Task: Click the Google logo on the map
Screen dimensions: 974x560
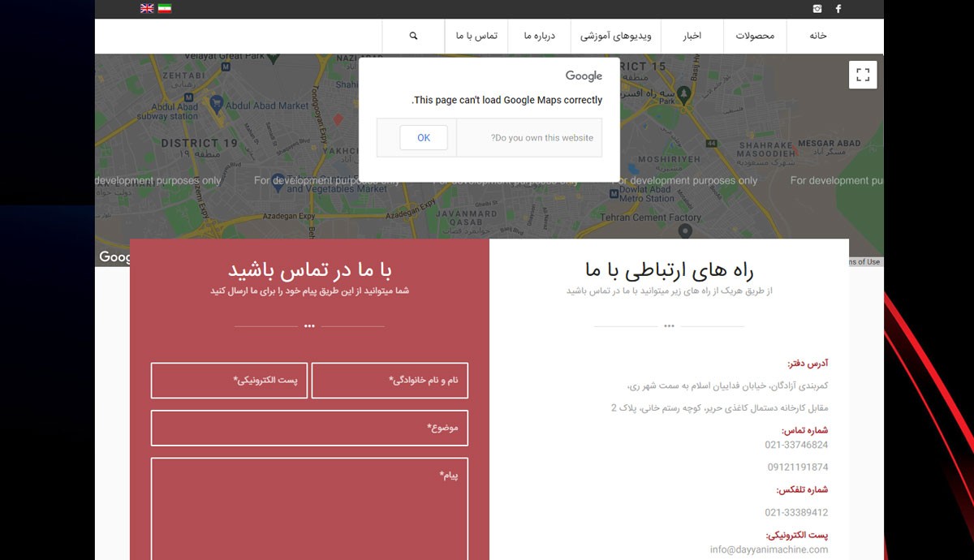Action: 114,257
